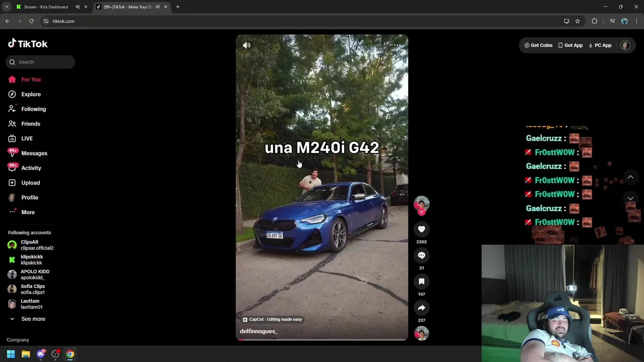Open Discord from the taskbar
This screenshot has width=644, height=362.
[41, 354]
